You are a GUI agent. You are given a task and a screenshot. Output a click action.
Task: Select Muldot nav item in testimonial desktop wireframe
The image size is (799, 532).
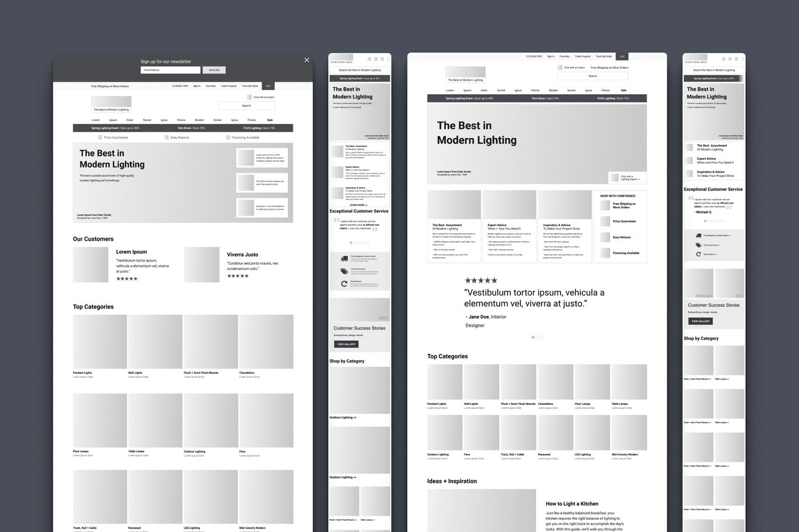pos(554,90)
